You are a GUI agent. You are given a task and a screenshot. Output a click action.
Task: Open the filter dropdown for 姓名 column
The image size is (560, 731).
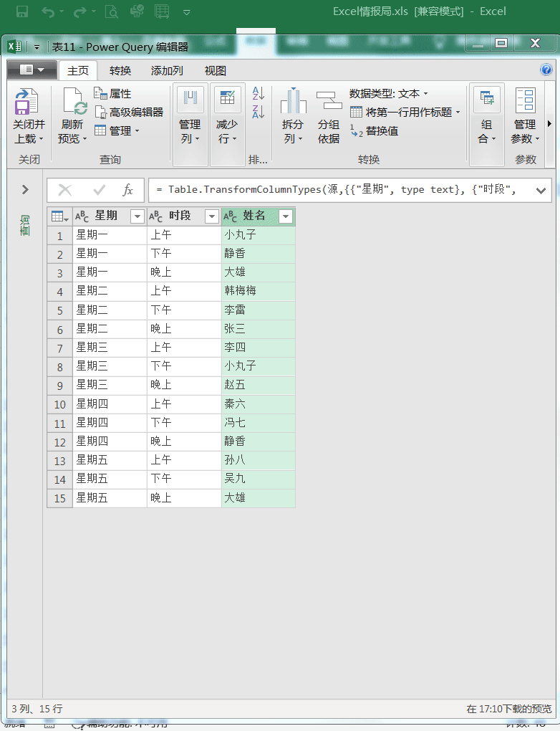tap(286, 216)
